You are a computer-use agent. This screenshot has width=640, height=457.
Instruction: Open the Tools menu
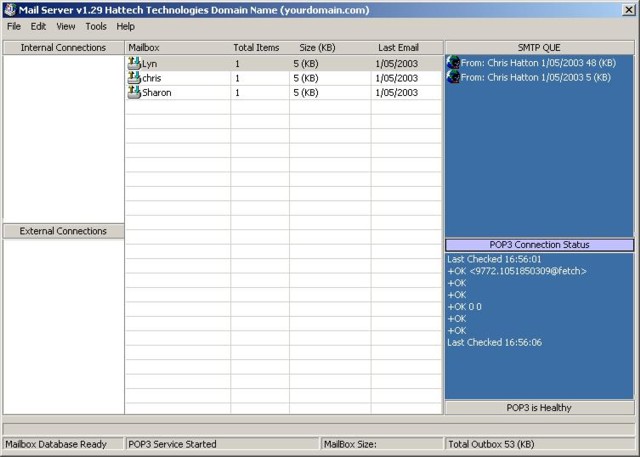(96, 27)
